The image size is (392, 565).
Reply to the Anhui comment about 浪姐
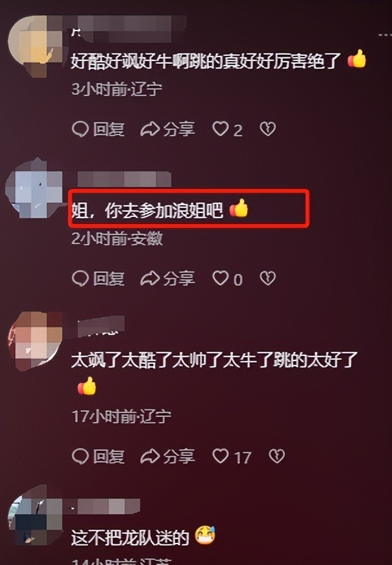click(98, 279)
